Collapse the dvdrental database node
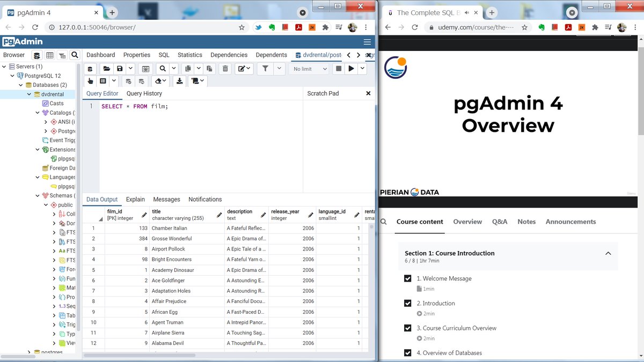 tap(29, 94)
